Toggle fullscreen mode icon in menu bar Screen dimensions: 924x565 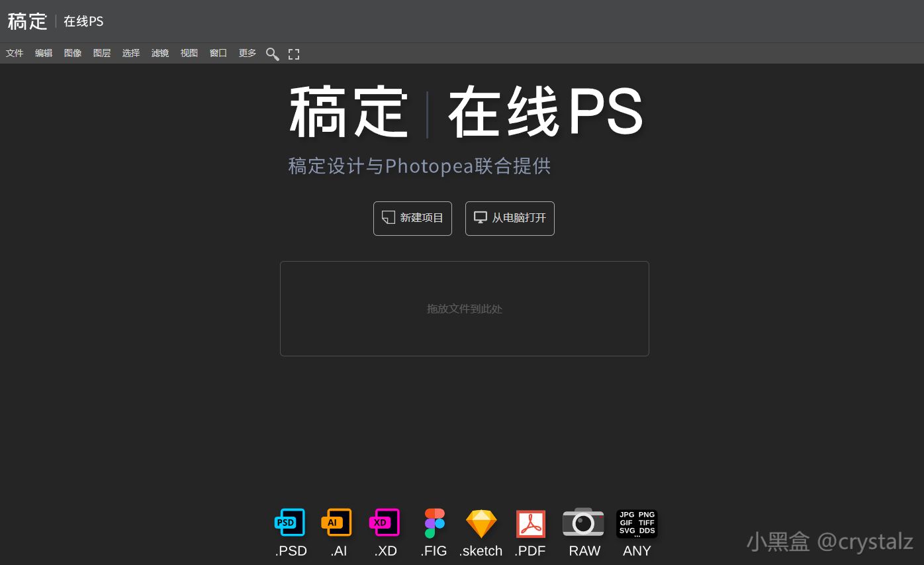(x=294, y=54)
